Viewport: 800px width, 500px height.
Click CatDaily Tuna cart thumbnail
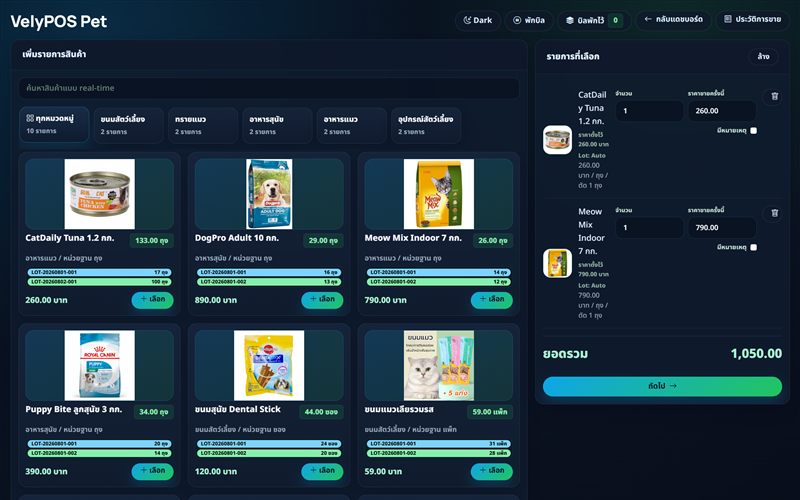click(557, 140)
